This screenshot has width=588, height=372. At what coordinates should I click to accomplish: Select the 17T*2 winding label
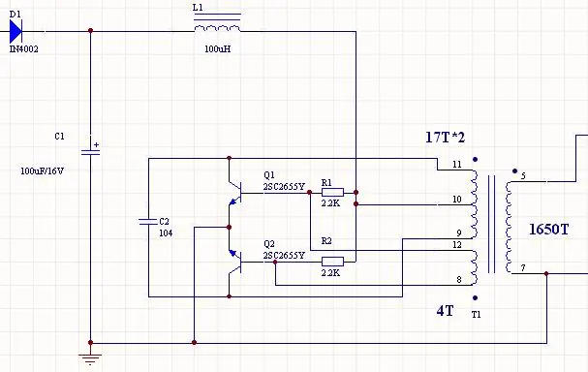[446, 138]
